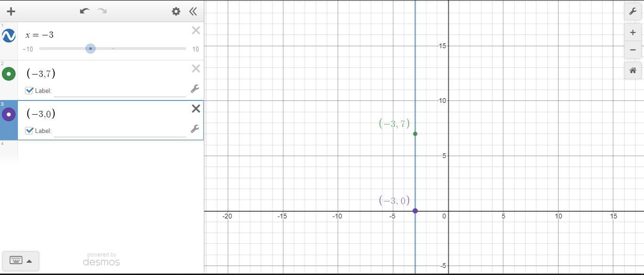Click the slider handle for x
644x275 pixels.
[x=91, y=49]
